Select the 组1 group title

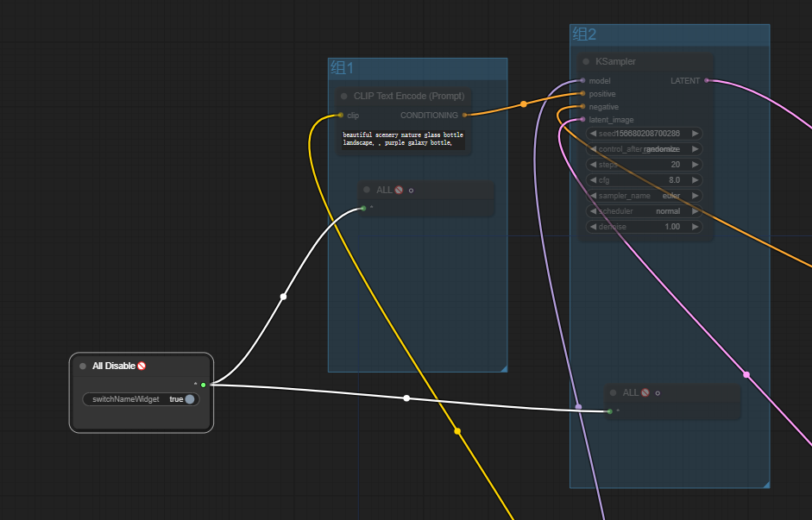[x=342, y=68]
